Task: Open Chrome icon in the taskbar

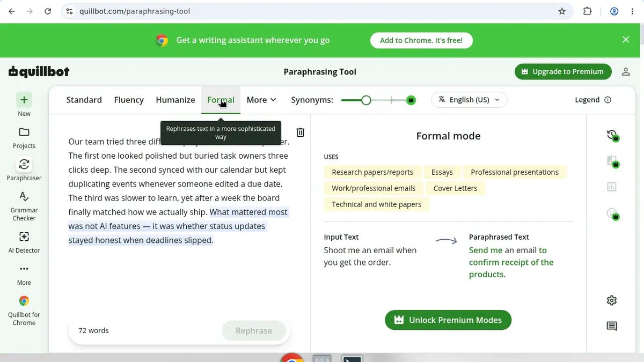Action: click(x=292, y=358)
